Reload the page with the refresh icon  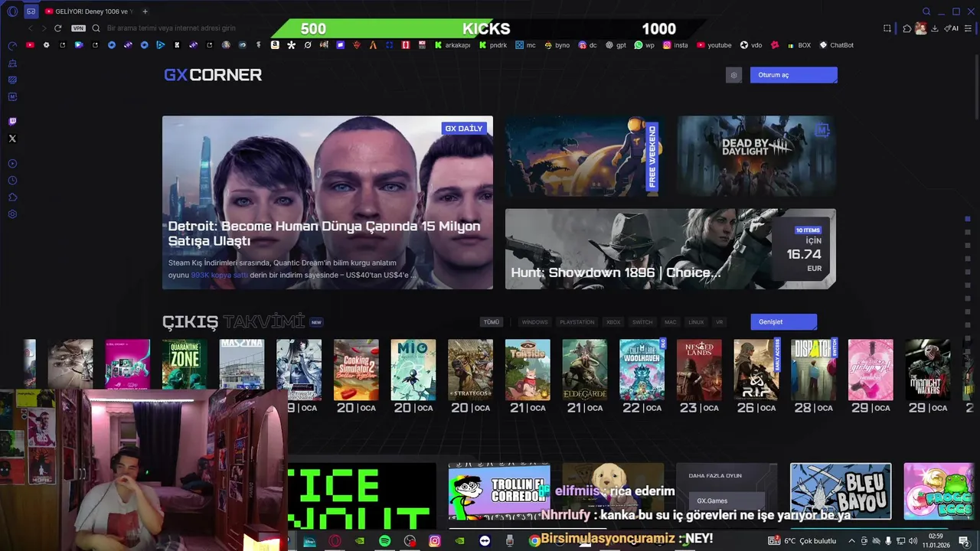(57, 28)
